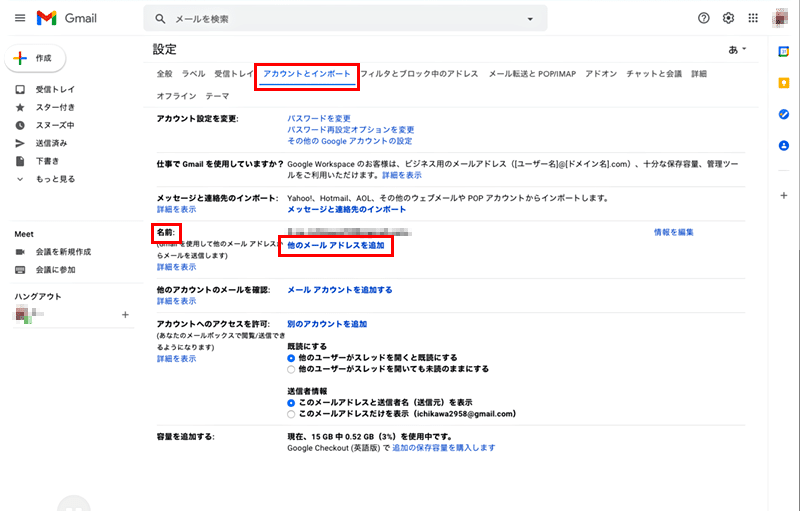Click 追加の保存容量を購入します link
The width and height of the screenshot is (800, 511).
pos(443,448)
